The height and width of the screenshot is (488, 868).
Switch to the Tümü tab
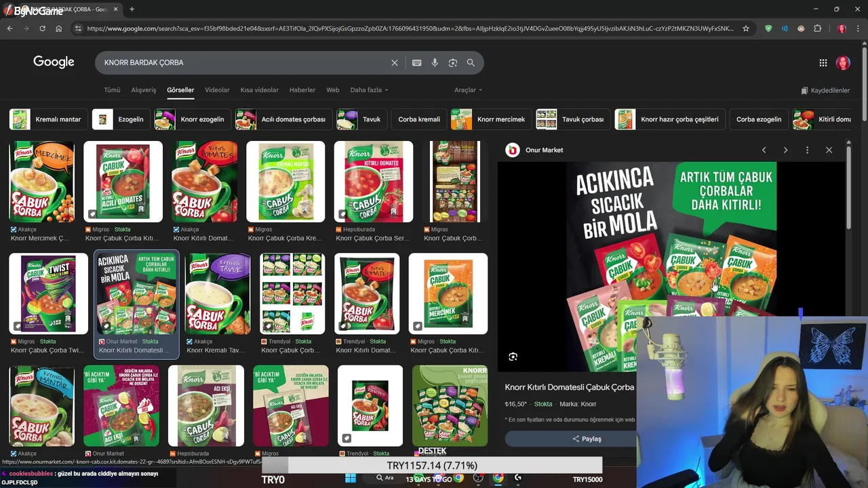pyautogui.click(x=112, y=90)
